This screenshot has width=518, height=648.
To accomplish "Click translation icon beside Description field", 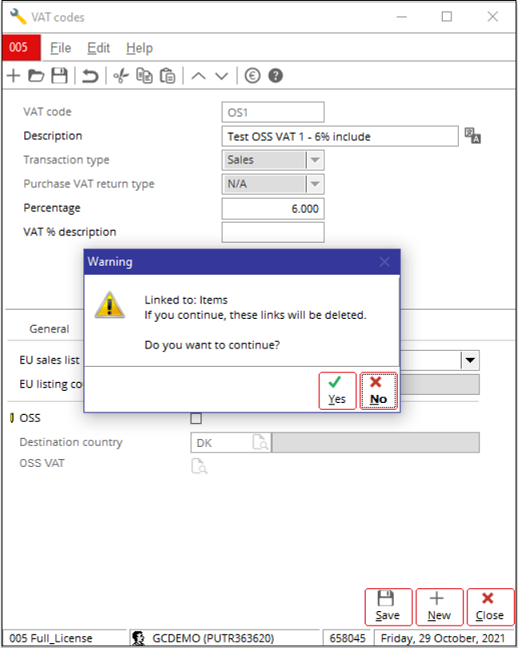I will tap(473, 136).
